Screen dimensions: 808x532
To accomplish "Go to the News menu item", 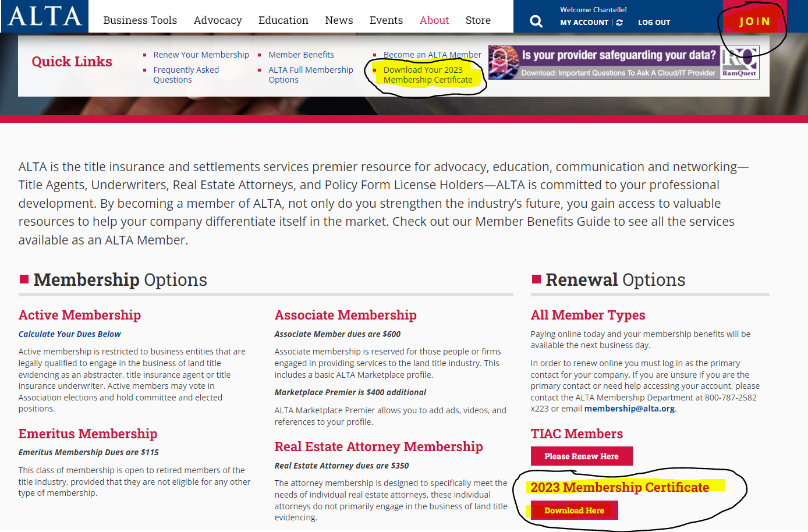I will [x=339, y=20].
